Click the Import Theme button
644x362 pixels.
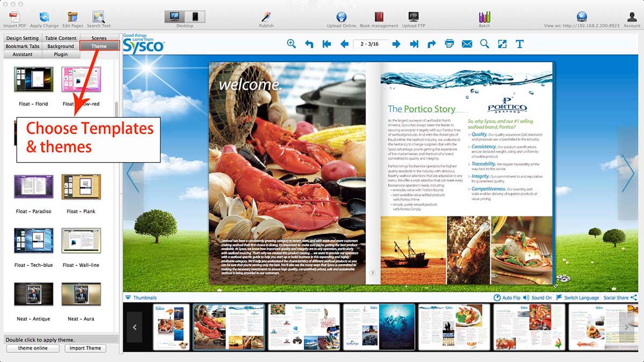(x=85, y=348)
